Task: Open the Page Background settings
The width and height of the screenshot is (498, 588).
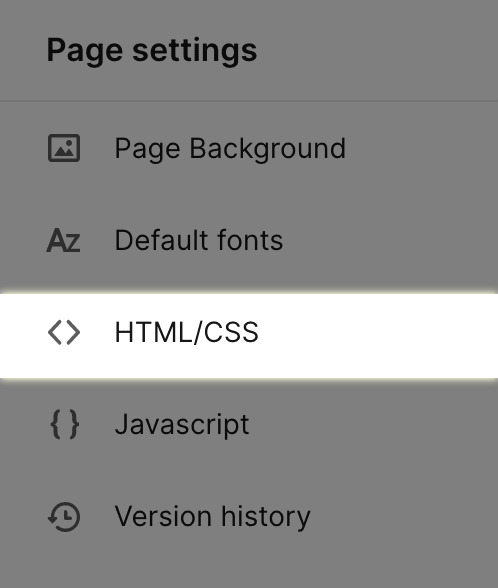Action: point(249,148)
